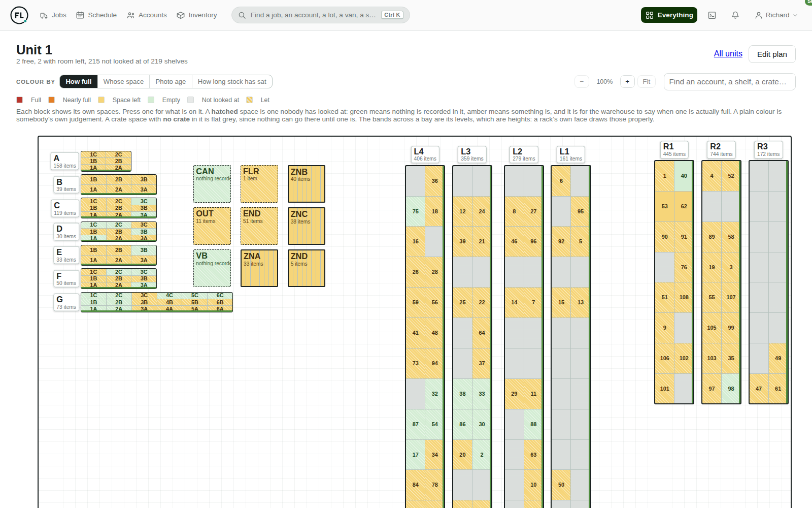Open space 108 in rack R1

pos(684,298)
